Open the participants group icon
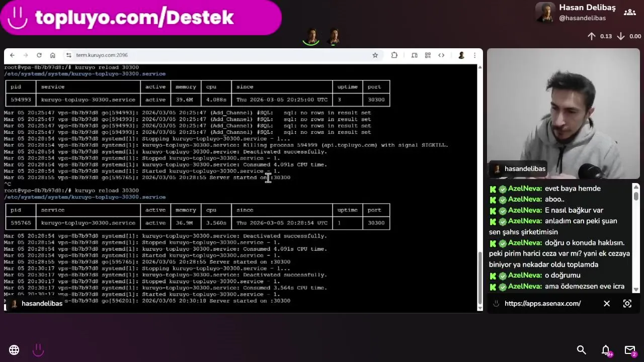This screenshot has width=644, height=362. click(x=630, y=12)
